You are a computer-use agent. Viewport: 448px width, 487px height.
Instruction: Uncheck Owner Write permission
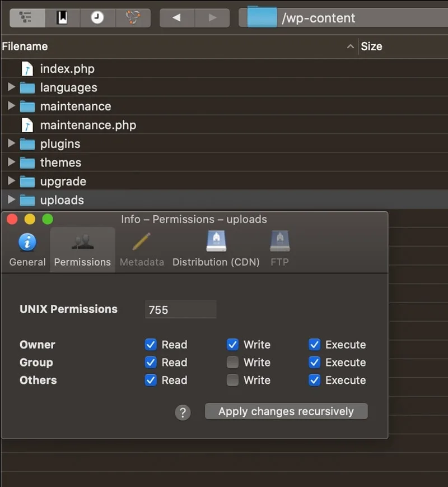click(232, 344)
